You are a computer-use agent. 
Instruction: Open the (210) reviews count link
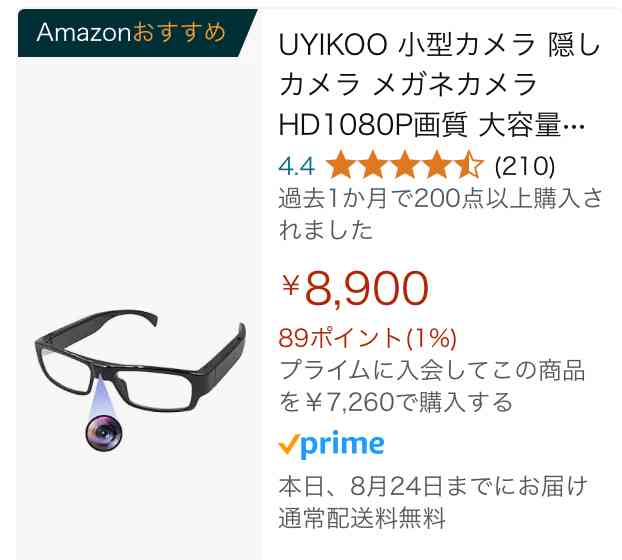pyautogui.click(x=524, y=166)
